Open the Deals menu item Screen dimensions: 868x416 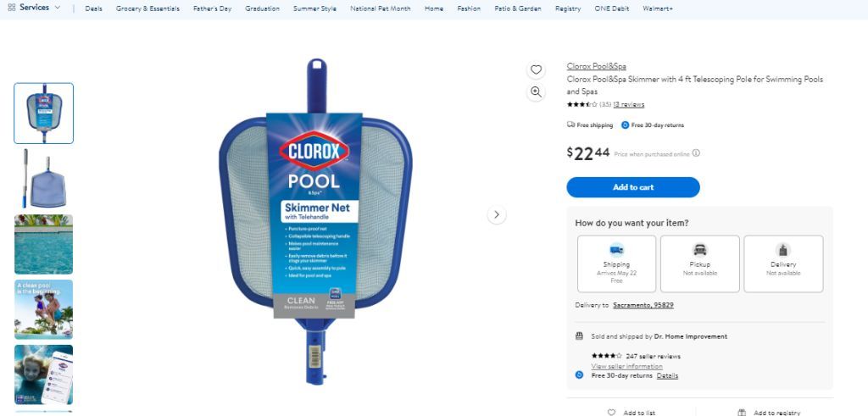point(93,8)
